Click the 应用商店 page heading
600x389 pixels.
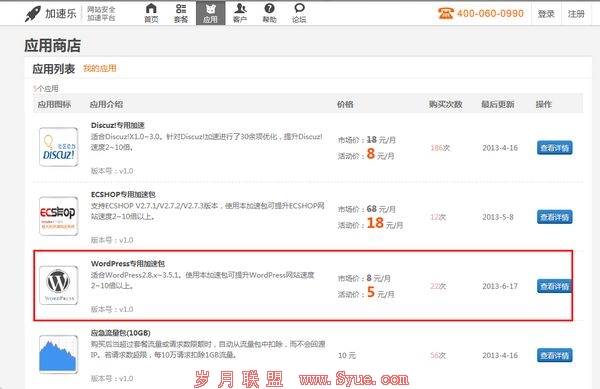coord(53,46)
